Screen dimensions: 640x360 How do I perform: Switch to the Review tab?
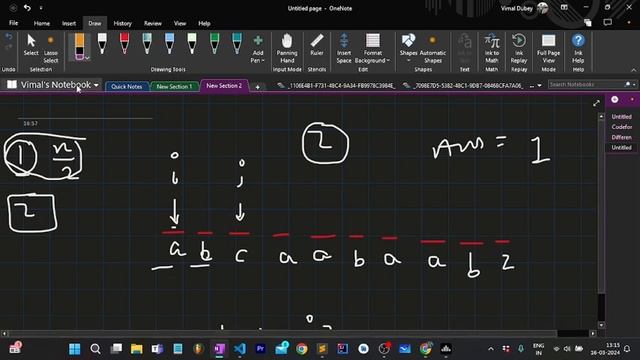[x=153, y=23]
